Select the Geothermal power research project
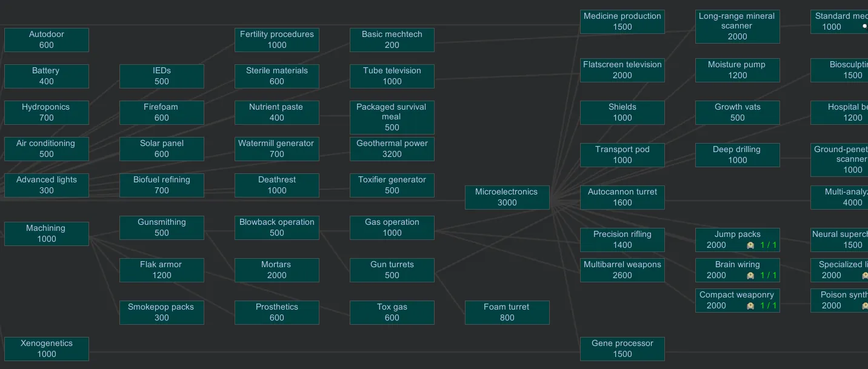Viewport: 868px width, 369px height. click(392, 149)
